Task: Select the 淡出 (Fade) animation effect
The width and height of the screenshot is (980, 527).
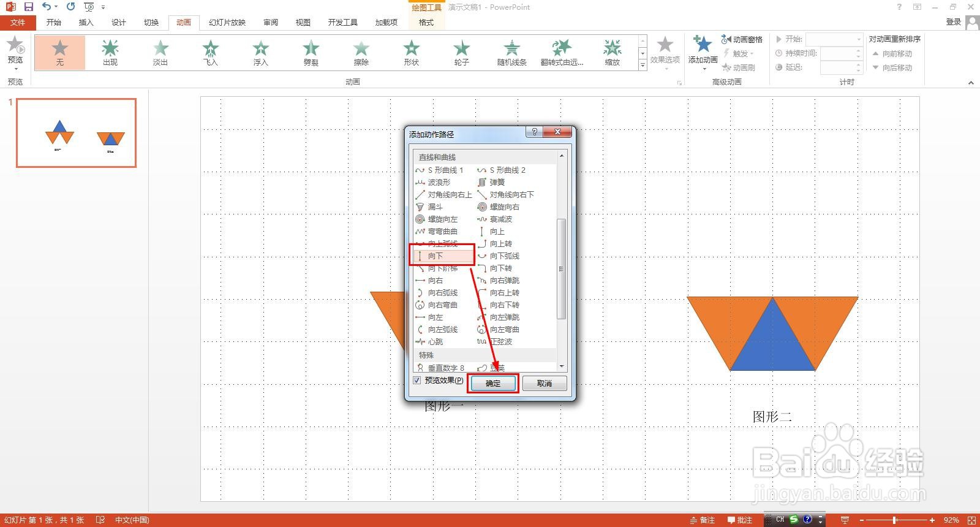Action: coord(160,53)
